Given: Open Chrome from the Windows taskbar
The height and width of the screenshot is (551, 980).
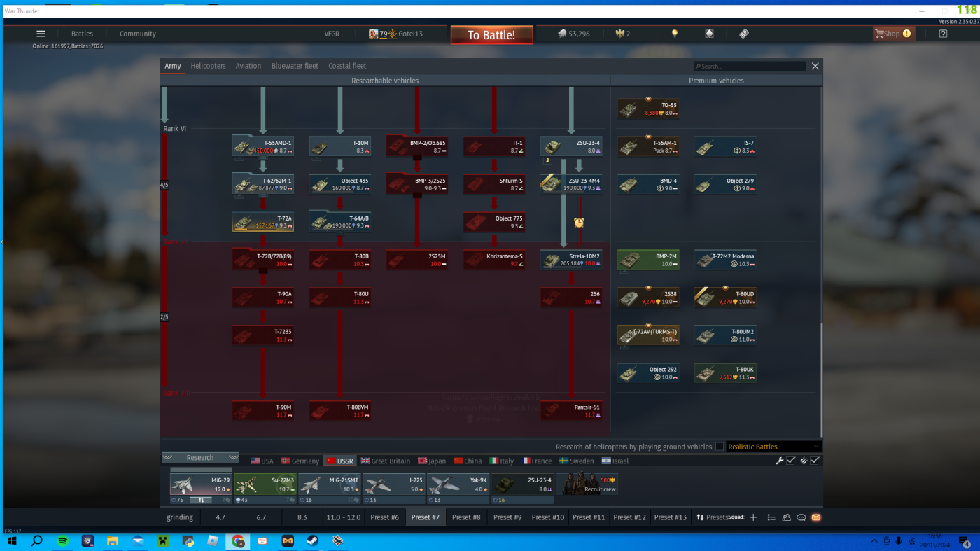Looking at the screenshot, I should 238,541.
